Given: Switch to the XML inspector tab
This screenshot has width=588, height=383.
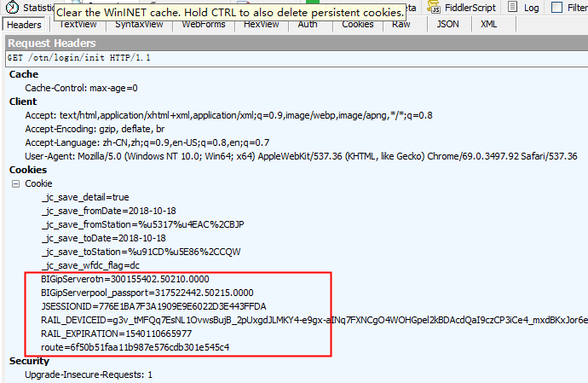Looking at the screenshot, I should (x=488, y=25).
